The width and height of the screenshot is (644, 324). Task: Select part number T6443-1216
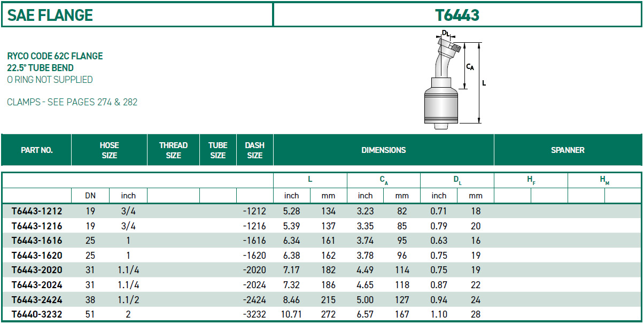tap(37, 226)
